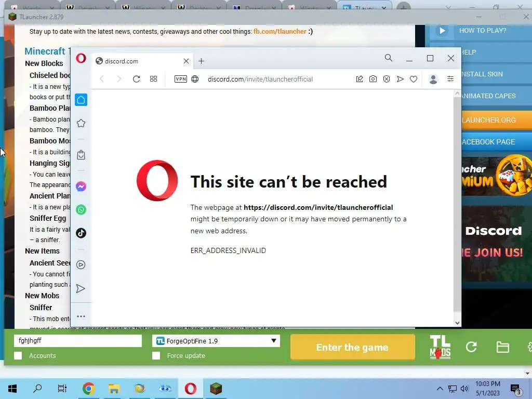The image size is (532, 399).
Task: Open the TL Mods icon
Action: 440,347
